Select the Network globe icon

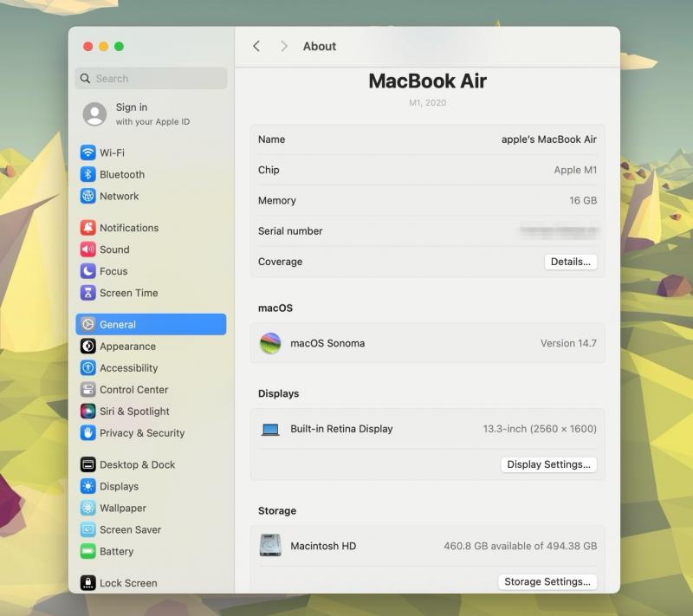tap(88, 196)
